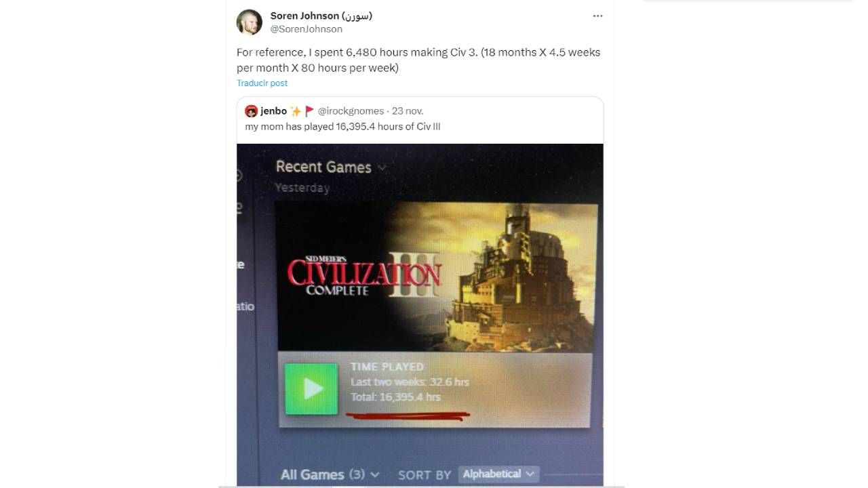
Task: Open the 23 nov. timestamp
Action: [408, 111]
